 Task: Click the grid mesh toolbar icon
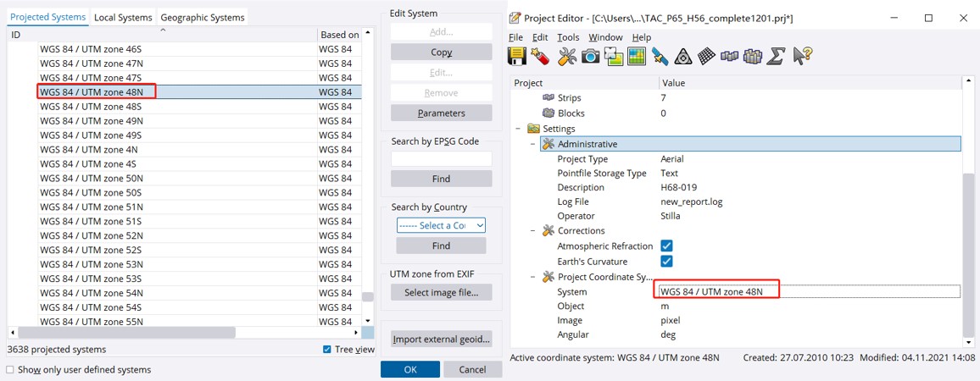706,57
